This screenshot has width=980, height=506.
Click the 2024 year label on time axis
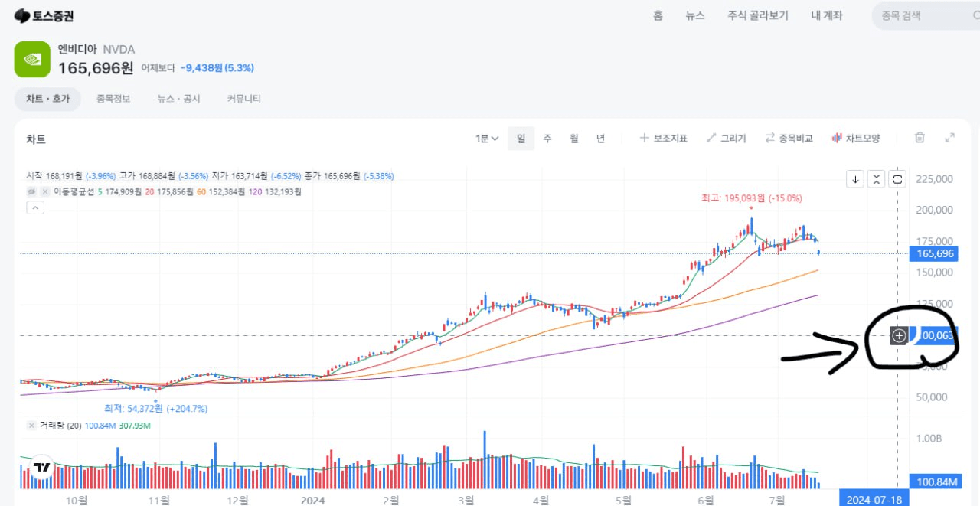click(x=313, y=500)
